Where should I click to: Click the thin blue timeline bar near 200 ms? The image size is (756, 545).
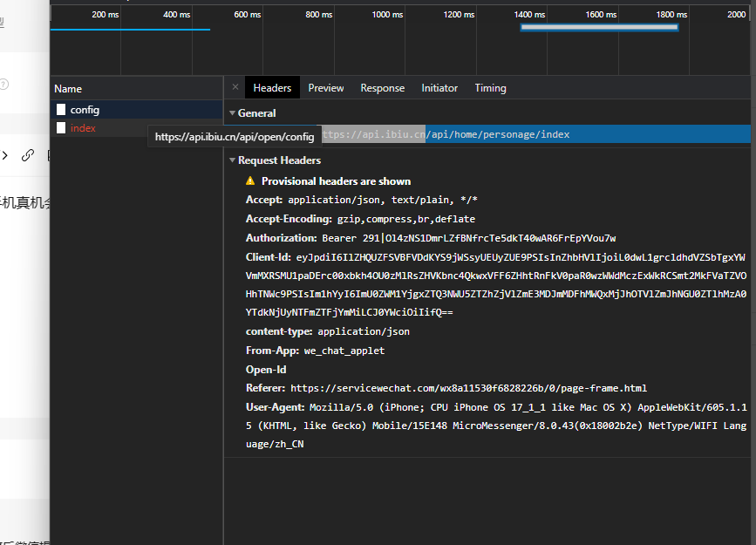pyautogui.click(x=130, y=30)
